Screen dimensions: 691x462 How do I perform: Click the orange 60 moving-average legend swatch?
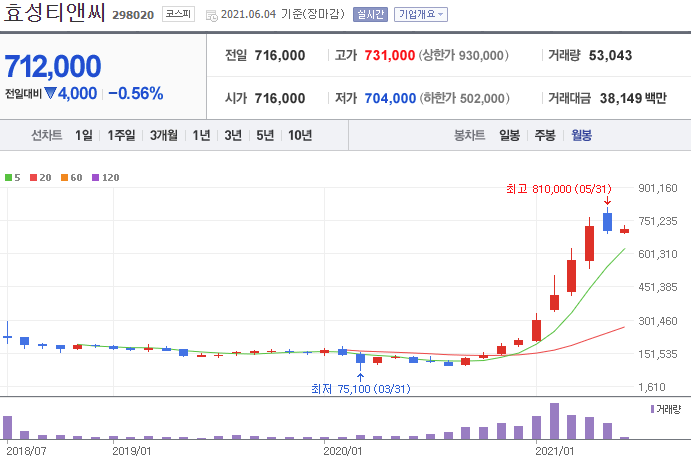tap(64, 178)
